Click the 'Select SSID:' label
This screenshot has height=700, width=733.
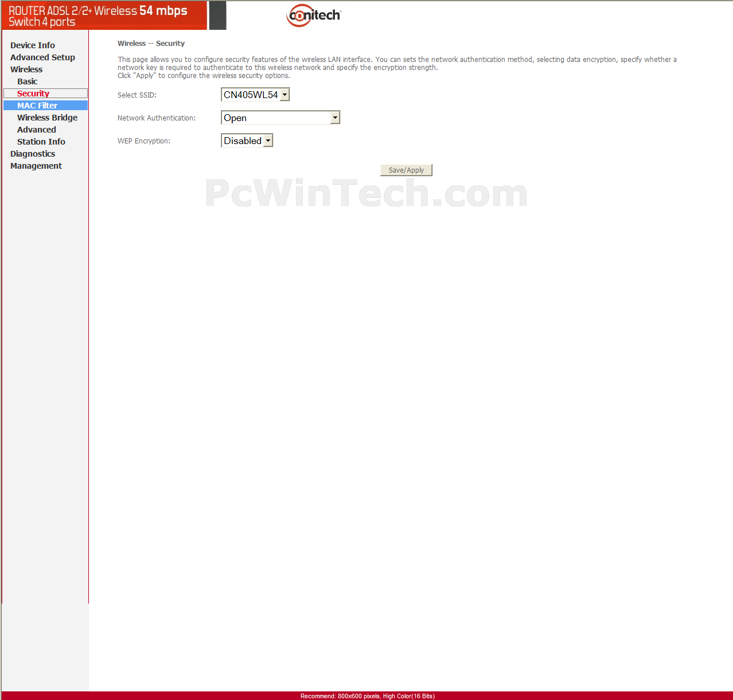tap(137, 95)
